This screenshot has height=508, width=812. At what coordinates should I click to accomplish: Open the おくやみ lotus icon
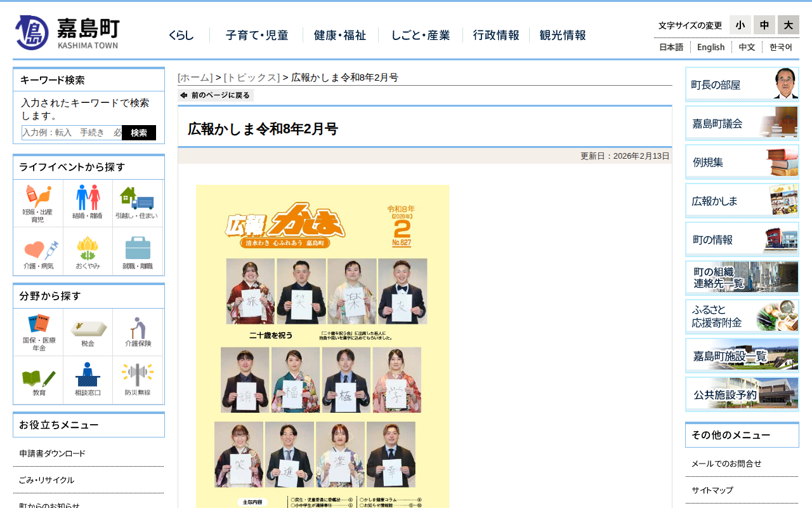pyautogui.click(x=88, y=252)
